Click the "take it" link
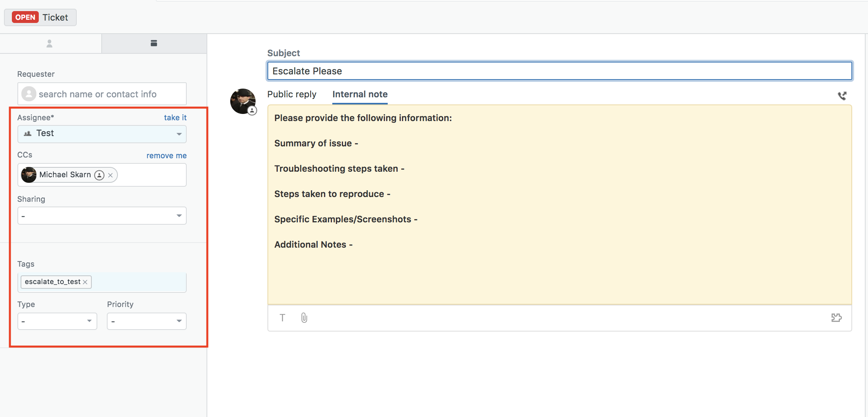 point(175,118)
